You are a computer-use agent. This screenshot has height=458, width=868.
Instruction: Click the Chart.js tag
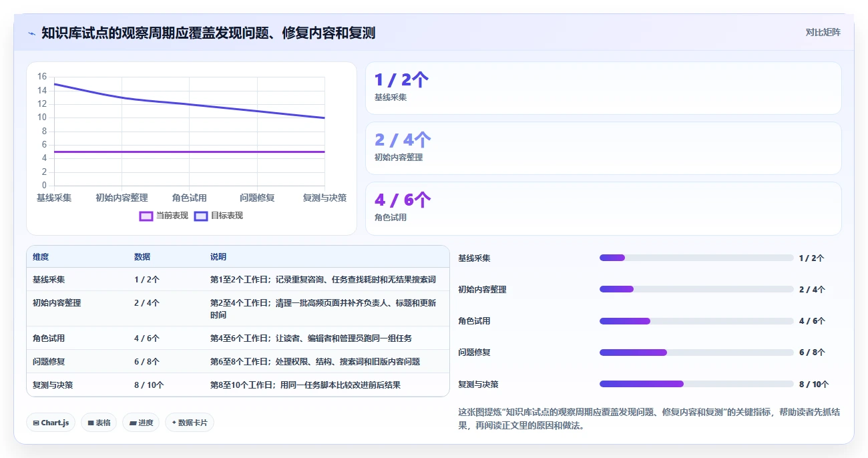point(51,423)
